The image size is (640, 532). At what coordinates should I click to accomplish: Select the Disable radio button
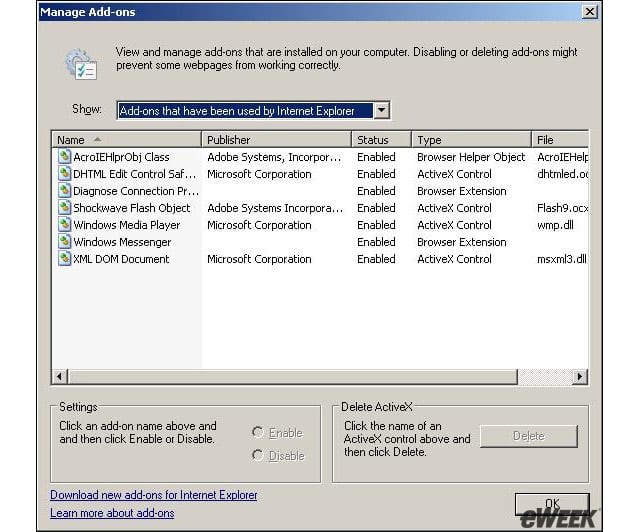[x=258, y=455]
